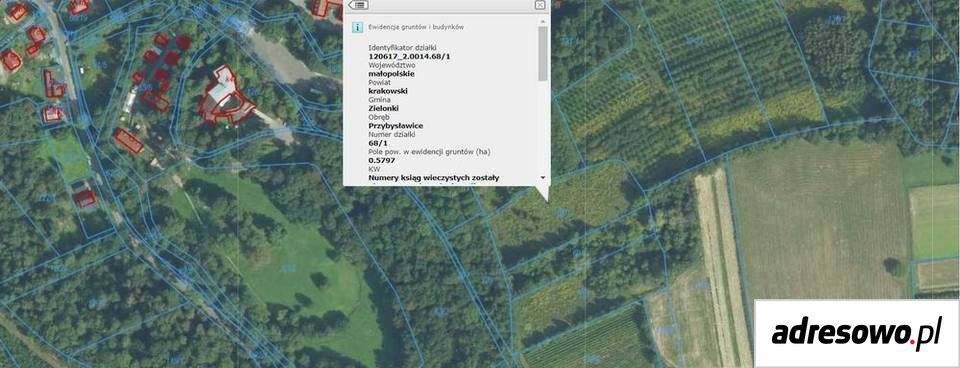This screenshot has width=960, height=368.
Task: Click the 'Województwo' label
Action: [x=392, y=64]
